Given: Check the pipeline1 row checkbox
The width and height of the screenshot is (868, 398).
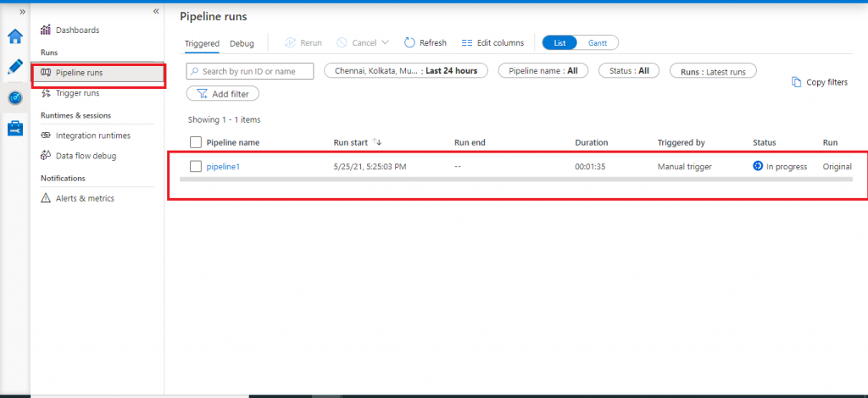Looking at the screenshot, I should click(196, 166).
